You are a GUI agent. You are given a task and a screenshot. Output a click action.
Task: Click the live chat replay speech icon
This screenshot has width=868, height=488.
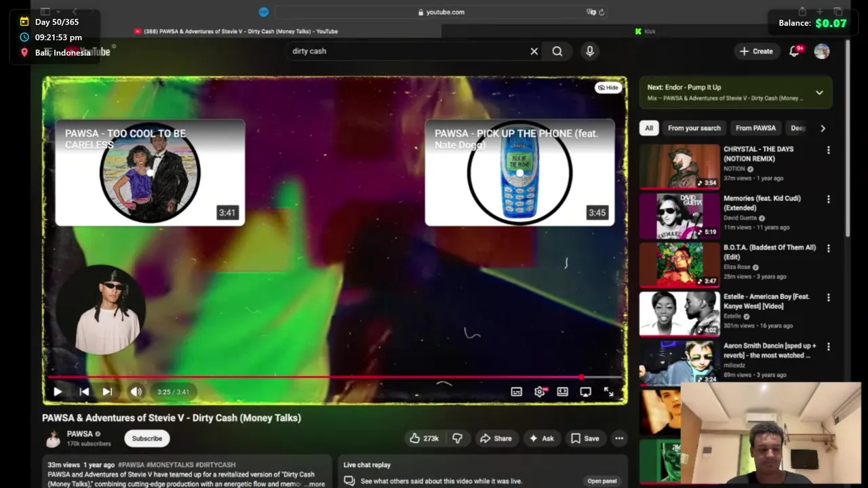(x=349, y=481)
